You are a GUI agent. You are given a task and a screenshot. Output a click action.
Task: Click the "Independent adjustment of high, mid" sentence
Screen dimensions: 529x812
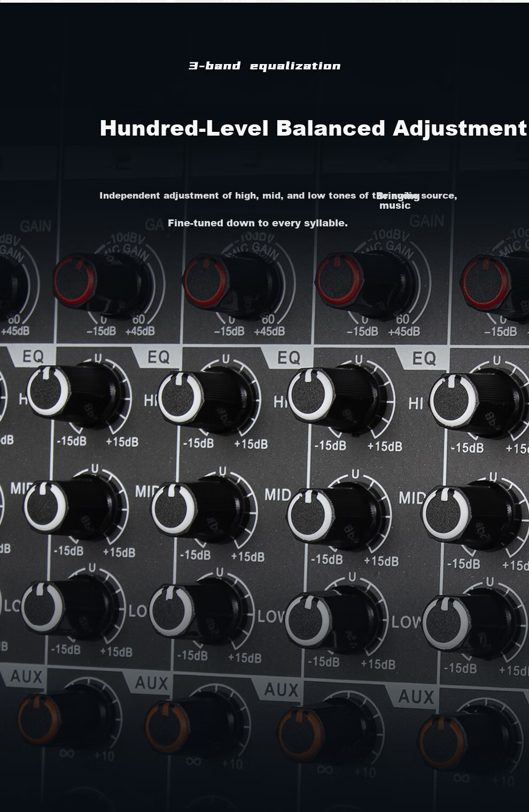[x=278, y=195]
